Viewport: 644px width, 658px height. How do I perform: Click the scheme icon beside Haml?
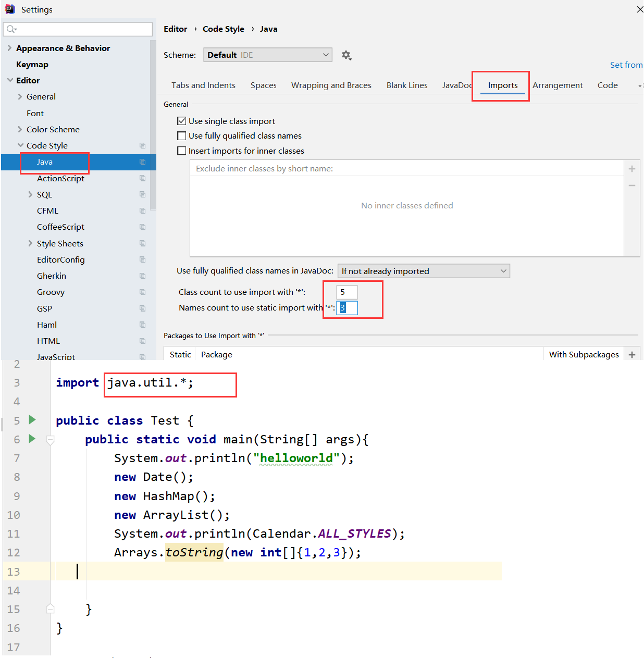(142, 325)
